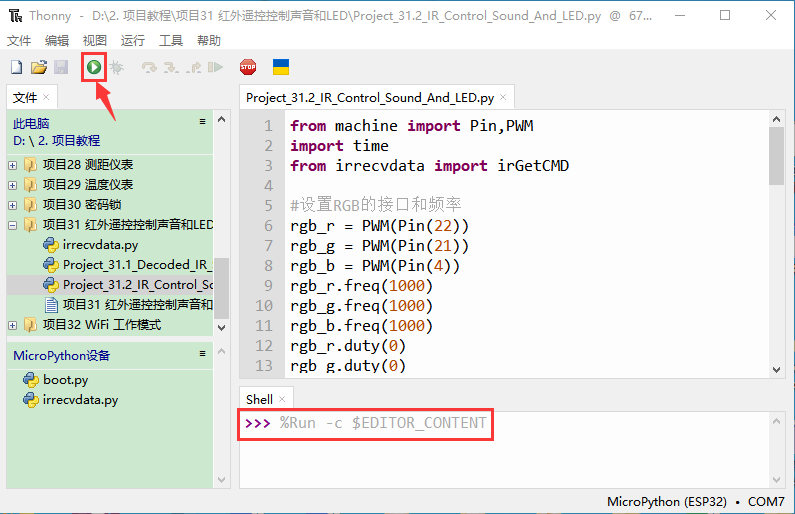795x514 pixels.
Task: Select boot.py on MicroPython device
Action: (x=65, y=380)
